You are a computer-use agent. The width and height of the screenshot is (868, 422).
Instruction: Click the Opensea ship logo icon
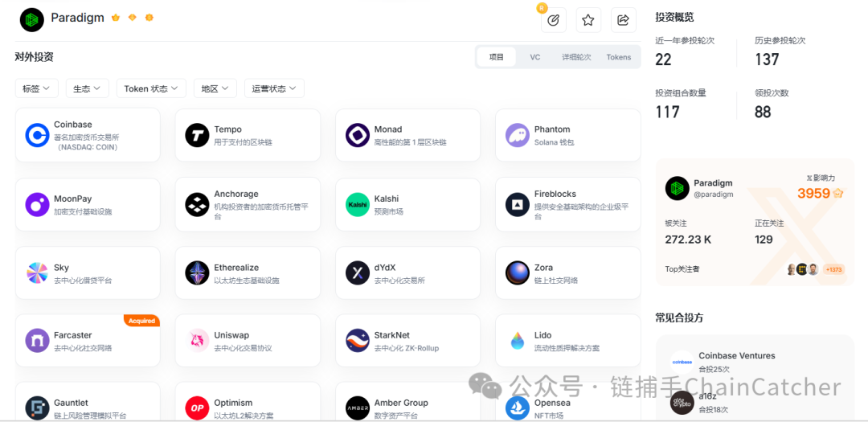pos(518,408)
